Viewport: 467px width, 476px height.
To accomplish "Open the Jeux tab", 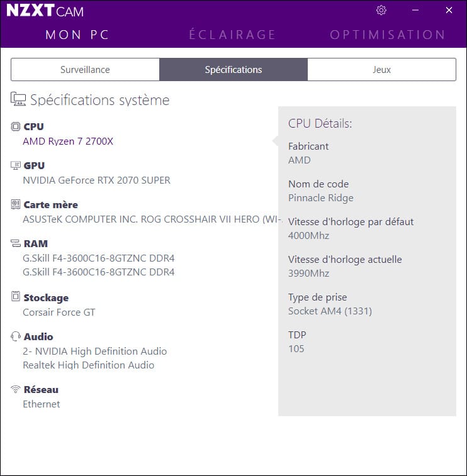I will 381,70.
